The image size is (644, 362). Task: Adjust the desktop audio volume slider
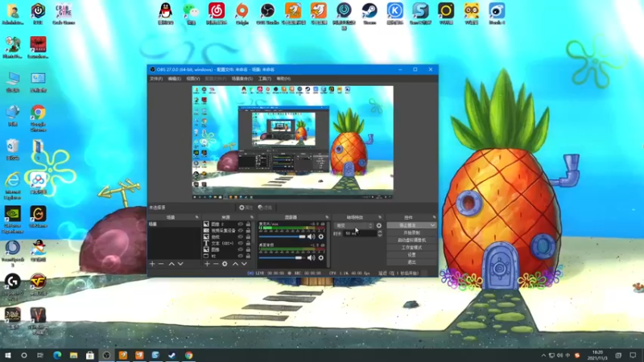(283, 257)
